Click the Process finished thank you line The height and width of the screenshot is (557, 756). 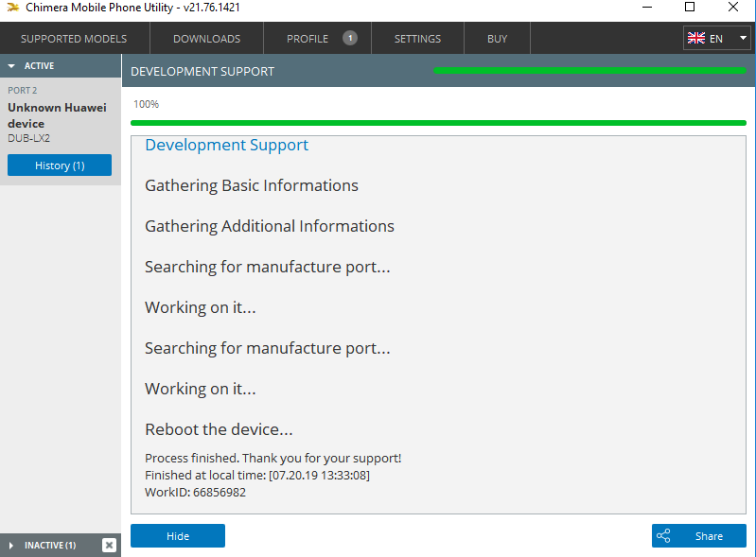pyautogui.click(x=273, y=458)
